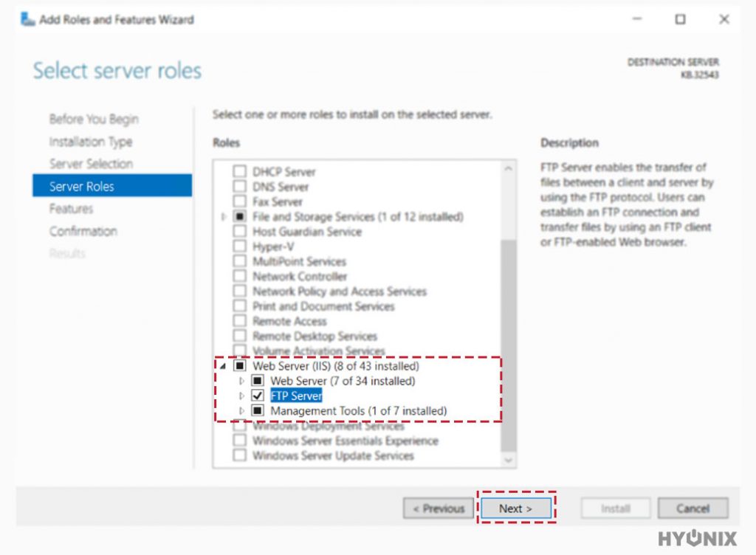Check the DNS Server checkbox

pos(240,186)
